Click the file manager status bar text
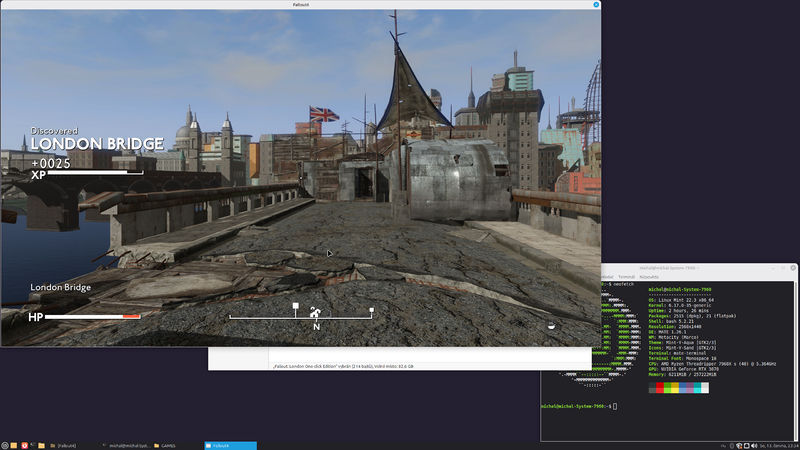The width and height of the screenshot is (800, 450). click(343, 366)
